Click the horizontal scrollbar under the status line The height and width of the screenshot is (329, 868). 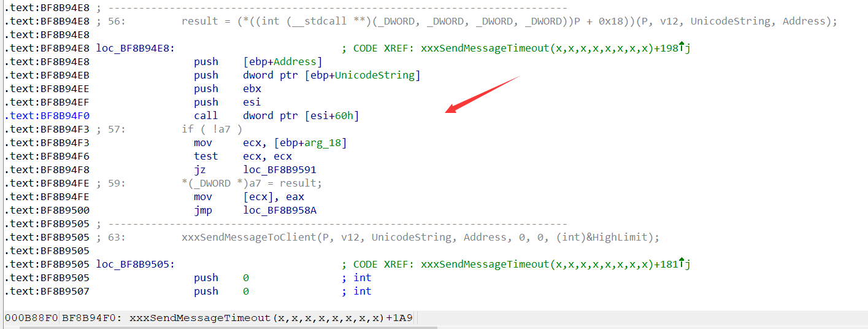[229, 327]
